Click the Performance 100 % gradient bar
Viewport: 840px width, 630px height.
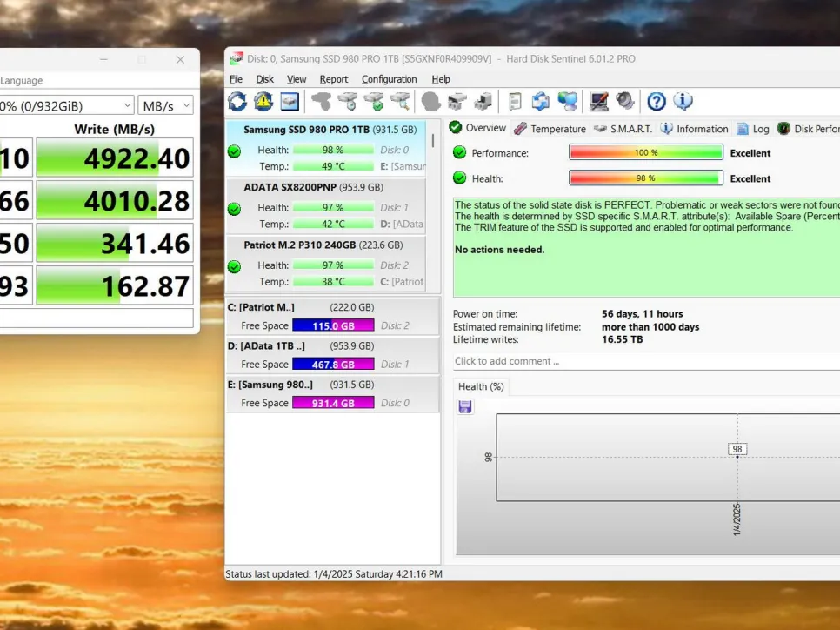coord(646,152)
